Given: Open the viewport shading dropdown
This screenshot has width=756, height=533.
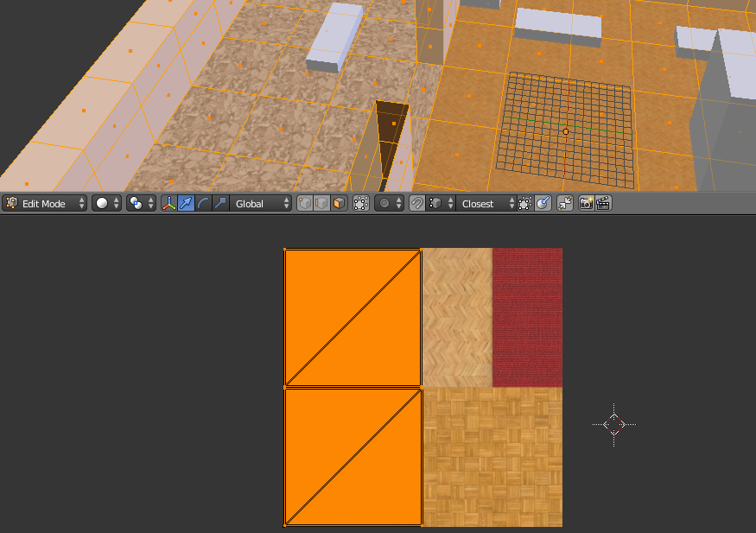Looking at the screenshot, I should pos(107,204).
